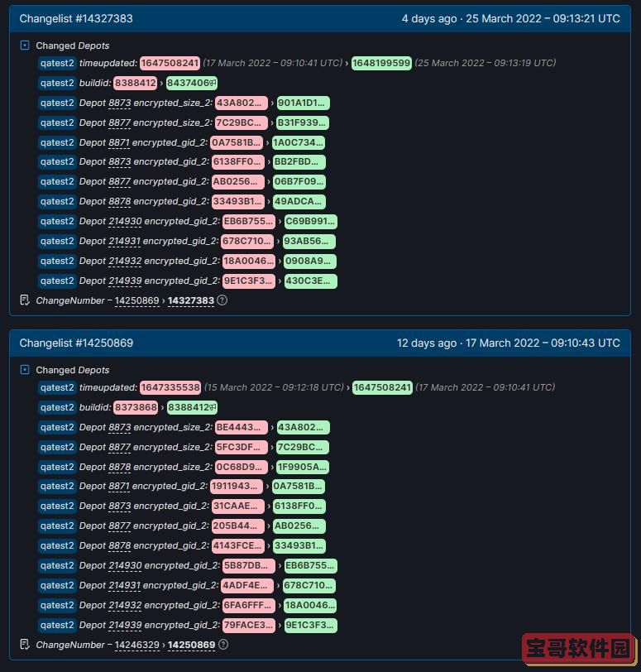
Task: Click old hash 0C68D9
Action: tap(241, 467)
